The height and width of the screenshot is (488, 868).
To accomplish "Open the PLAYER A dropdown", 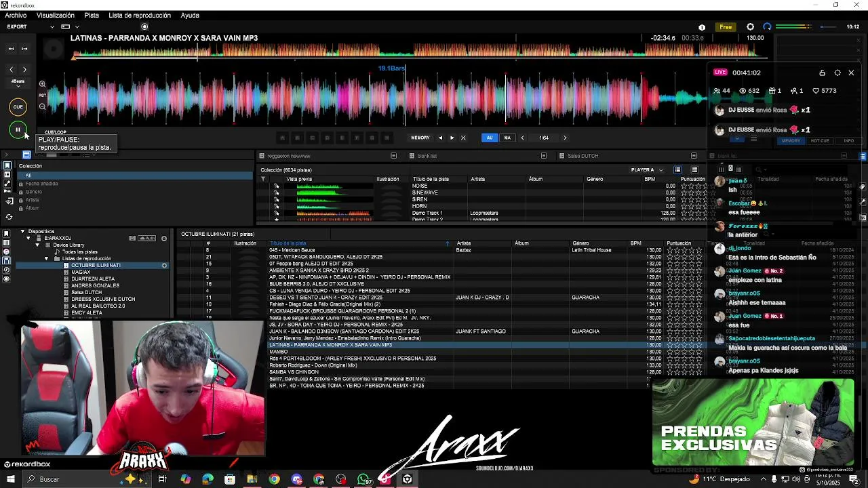I will coord(646,169).
